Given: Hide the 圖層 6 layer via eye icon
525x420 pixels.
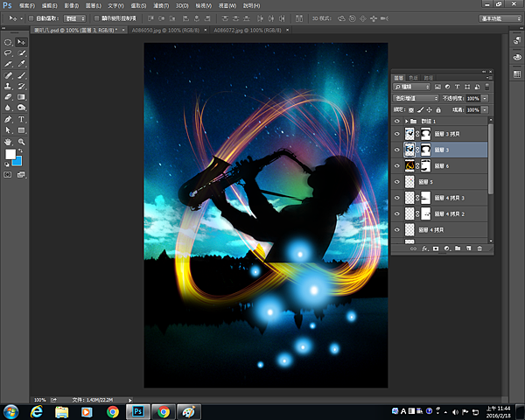Looking at the screenshot, I should [x=398, y=165].
